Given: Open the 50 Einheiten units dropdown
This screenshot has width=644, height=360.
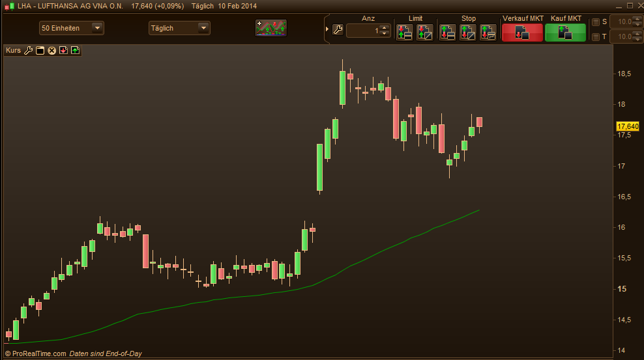Looking at the screenshot, I should point(72,28).
